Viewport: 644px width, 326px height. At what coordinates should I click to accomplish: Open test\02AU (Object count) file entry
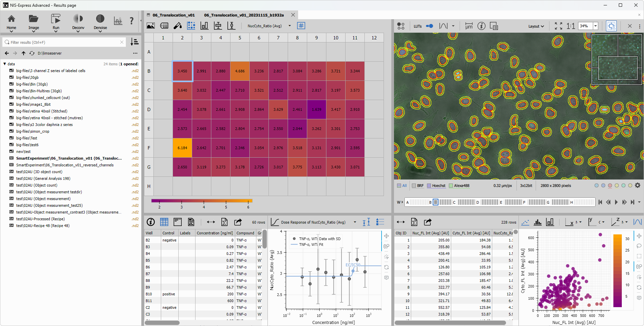(x=37, y=185)
